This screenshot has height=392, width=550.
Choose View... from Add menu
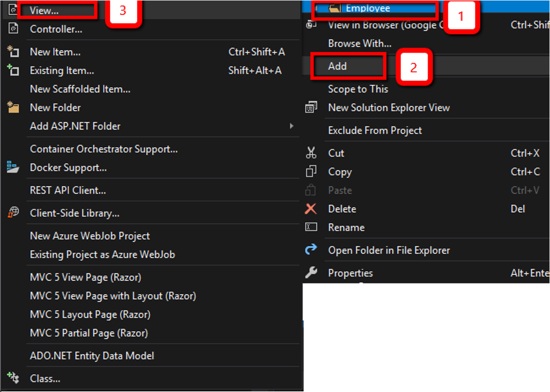[x=44, y=10]
